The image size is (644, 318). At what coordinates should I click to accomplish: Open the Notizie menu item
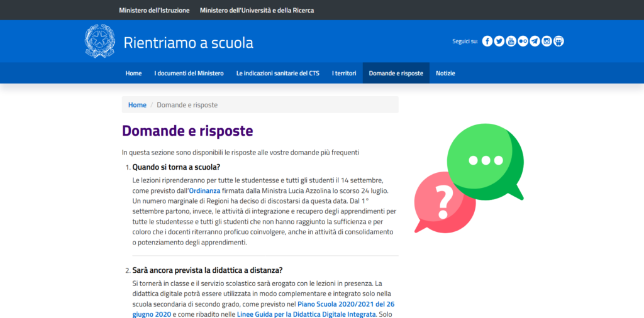446,73
